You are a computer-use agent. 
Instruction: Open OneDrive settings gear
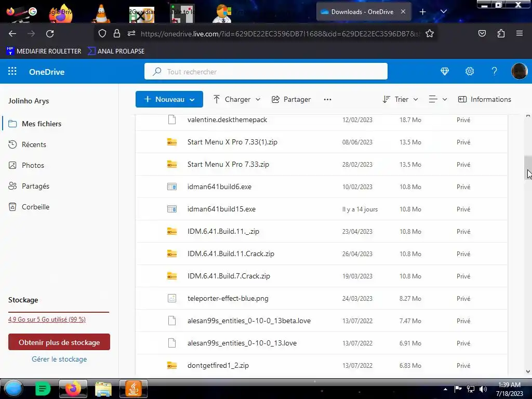pos(470,71)
